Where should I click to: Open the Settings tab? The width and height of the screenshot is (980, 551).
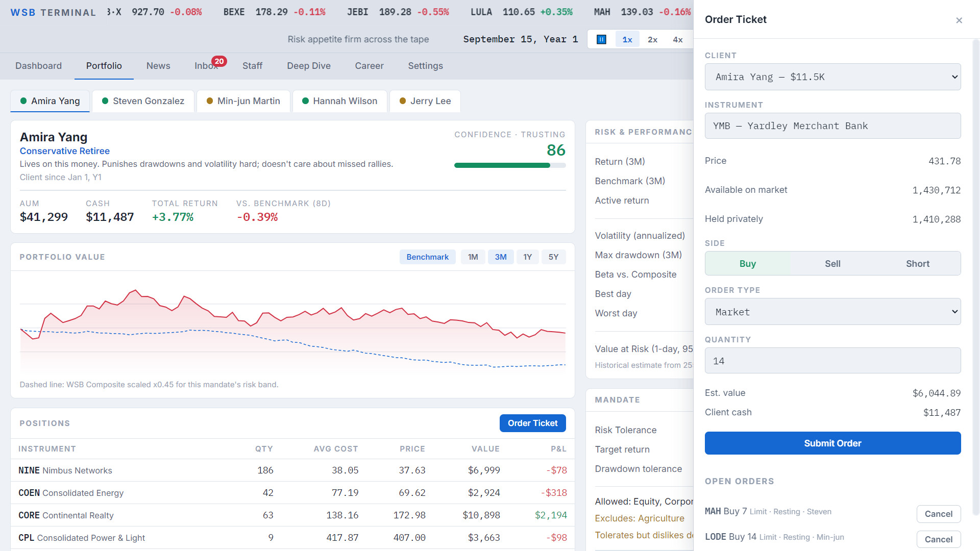click(x=425, y=66)
